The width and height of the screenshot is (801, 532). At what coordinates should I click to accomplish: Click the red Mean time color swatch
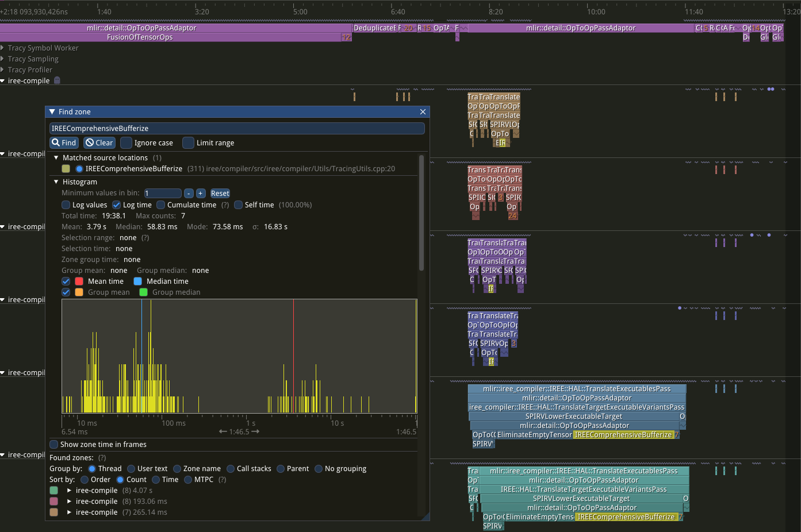pos(79,281)
